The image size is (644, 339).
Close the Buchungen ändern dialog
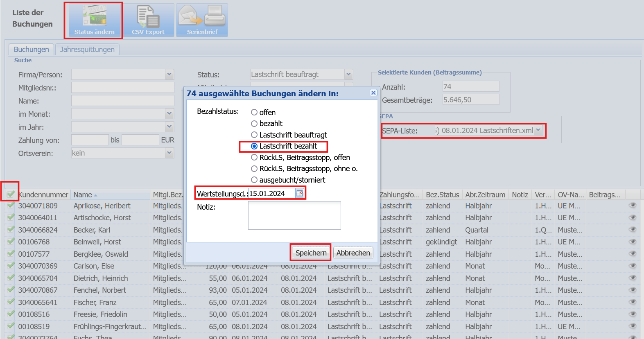point(373,93)
